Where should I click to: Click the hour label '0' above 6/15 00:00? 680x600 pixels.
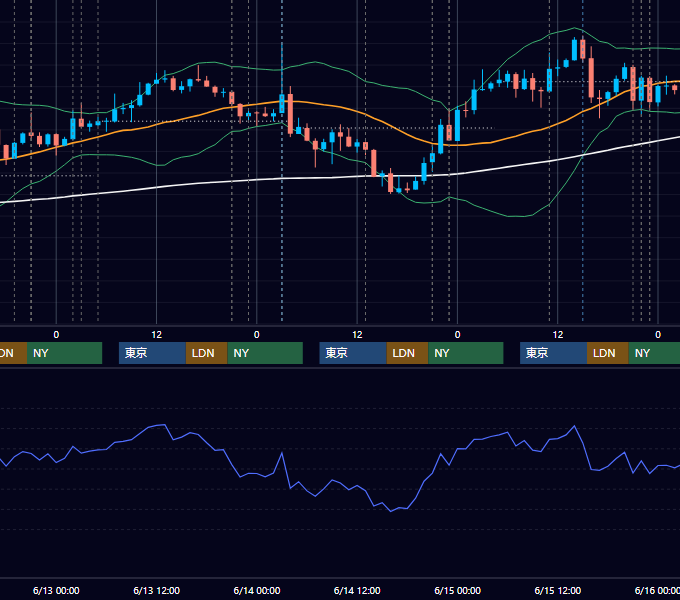tap(458, 335)
